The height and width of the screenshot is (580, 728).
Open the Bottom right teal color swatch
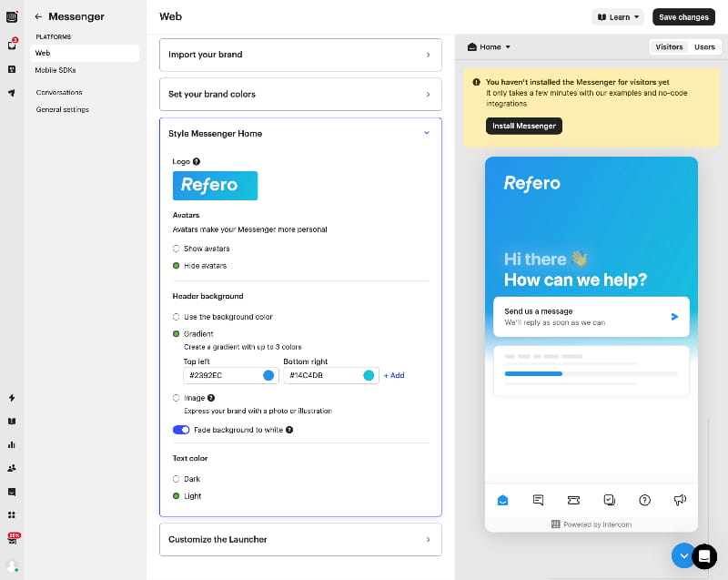point(369,375)
